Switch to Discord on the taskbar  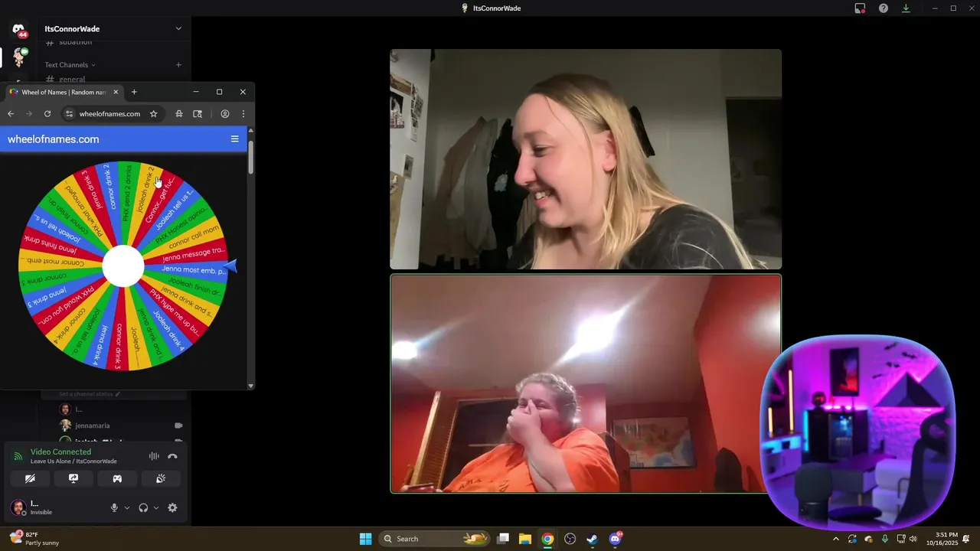(x=615, y=539)
